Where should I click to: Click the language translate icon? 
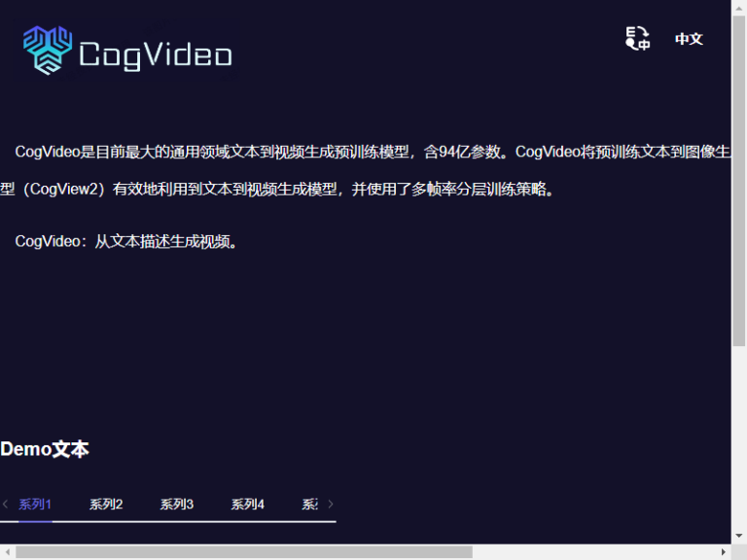637,38
